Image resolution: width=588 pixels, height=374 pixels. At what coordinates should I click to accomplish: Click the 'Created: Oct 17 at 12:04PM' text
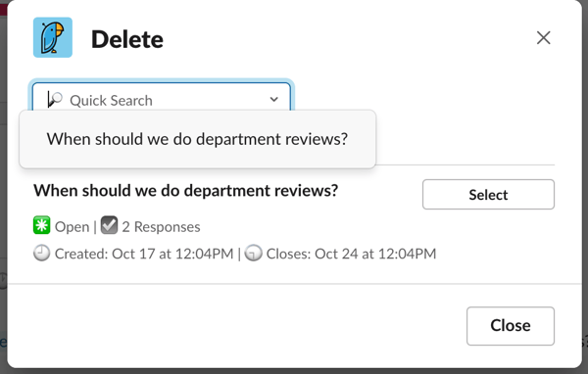(144, 254)
